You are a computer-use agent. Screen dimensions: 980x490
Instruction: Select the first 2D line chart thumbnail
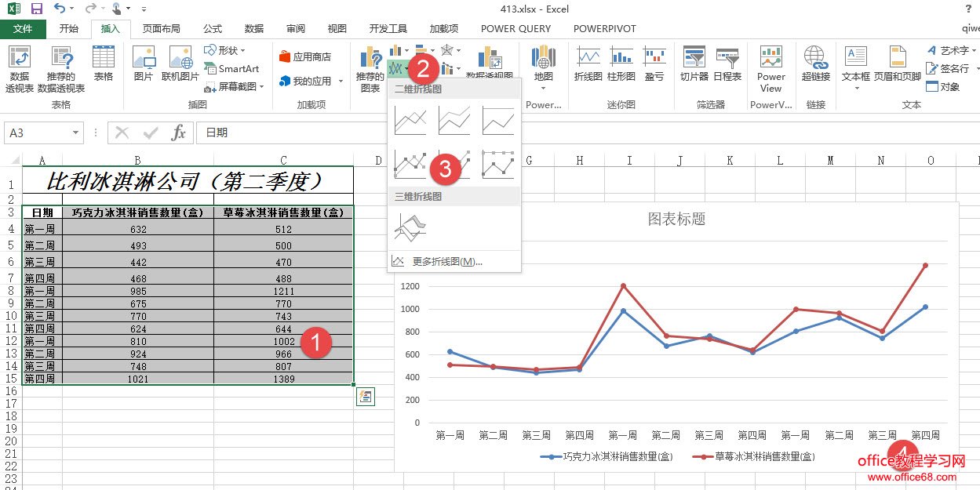[410, 122]
